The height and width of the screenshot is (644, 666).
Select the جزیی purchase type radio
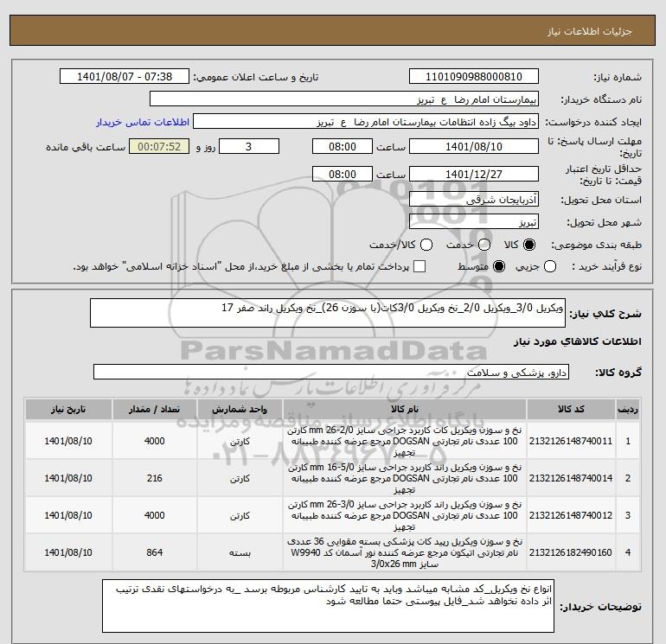(x=550, y=266)
